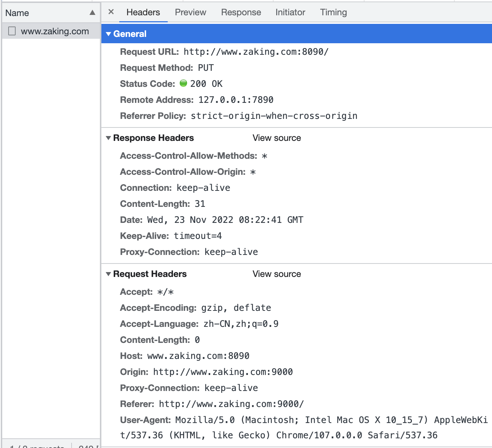The width and height of the screenshot is (492, 448).
Task: Click the request Proxy-Connection header under Origin
Action: pyautogui.click(x=189, y=388)
